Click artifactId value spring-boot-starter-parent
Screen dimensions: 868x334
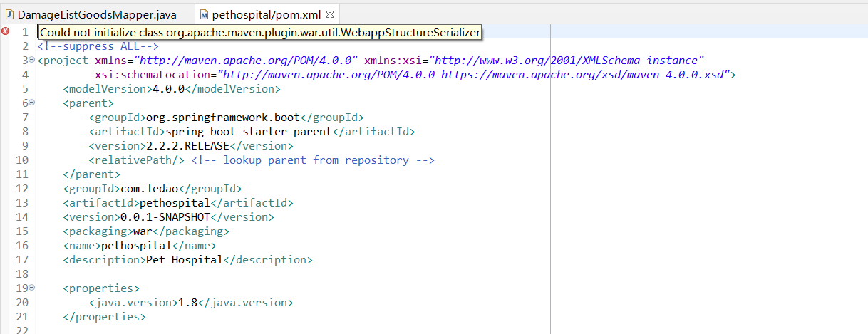(249, 132)
